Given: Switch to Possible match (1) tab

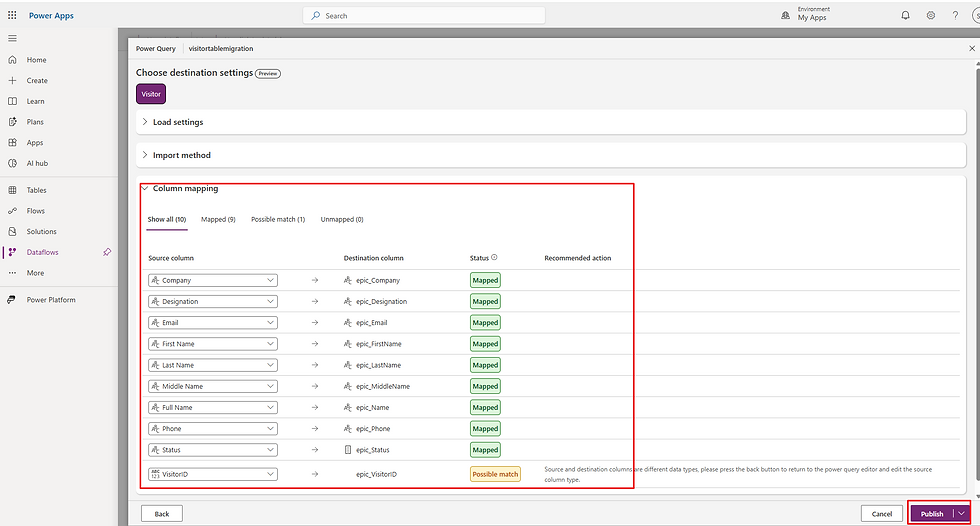Looking at the screenshot, I should 278,219.
